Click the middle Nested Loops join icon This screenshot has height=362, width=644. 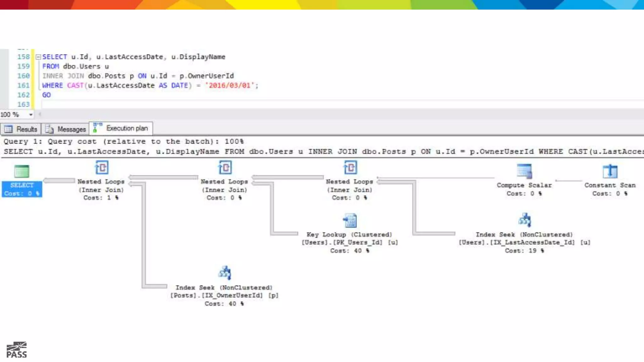tap(225, 167)
